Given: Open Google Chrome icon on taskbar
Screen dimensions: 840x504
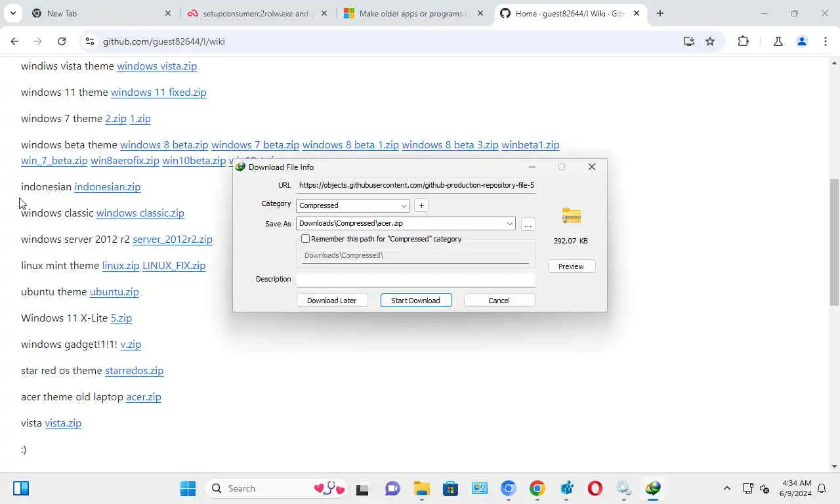Looking at the screenshot, I should click(x=537, y=488).
